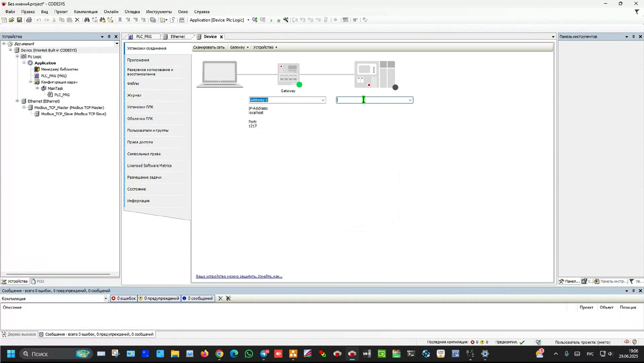Toggle the 0 errors filter button
Image resolution: width=644 pixels, height=363 pixels.
[x=123, y=298]
